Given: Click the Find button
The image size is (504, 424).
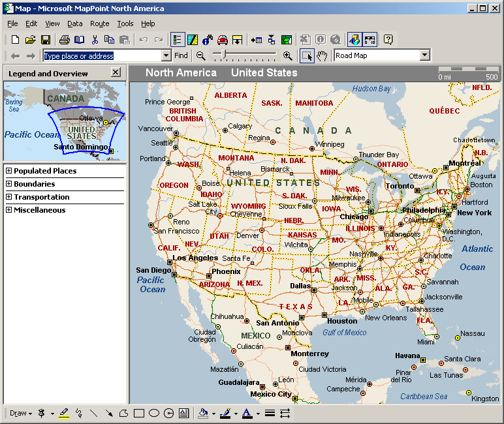Looking at the screenshot, I should (181, 55).
